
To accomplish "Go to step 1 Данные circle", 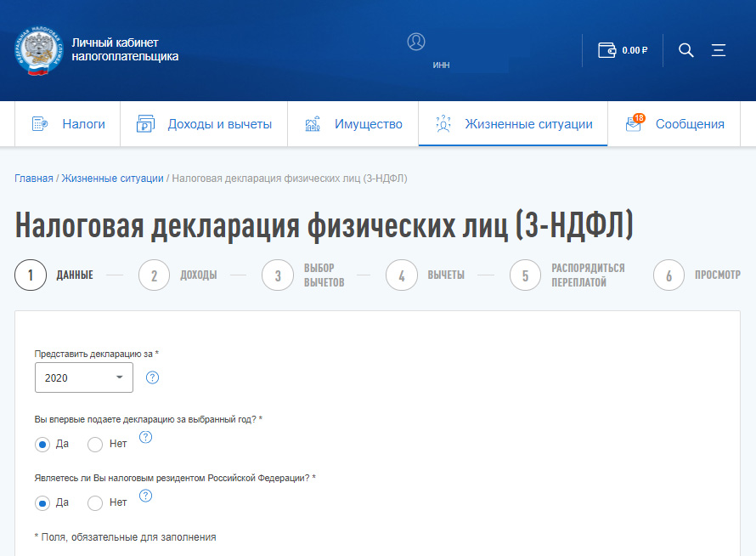I will (x=31, y=275).
